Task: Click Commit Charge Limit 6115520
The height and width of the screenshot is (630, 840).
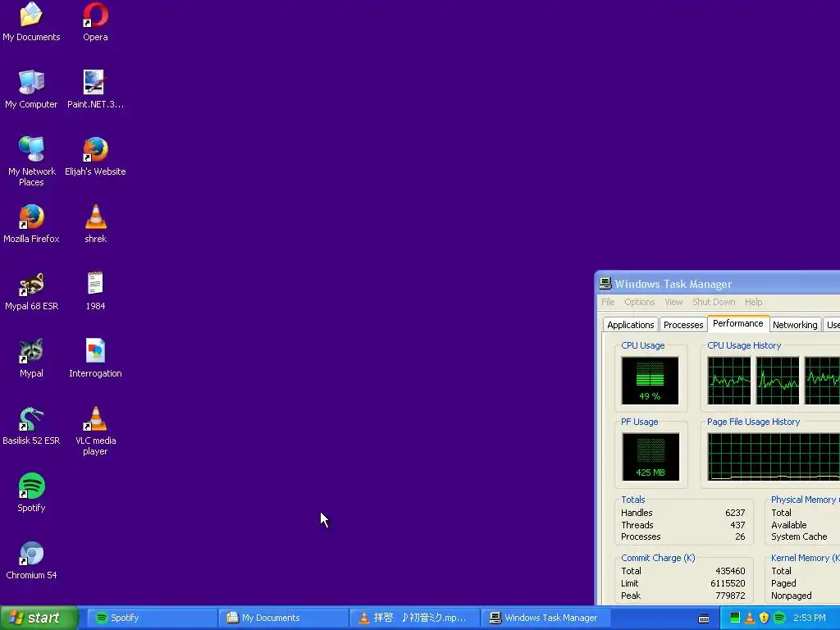Action: (x=728, y=583)
